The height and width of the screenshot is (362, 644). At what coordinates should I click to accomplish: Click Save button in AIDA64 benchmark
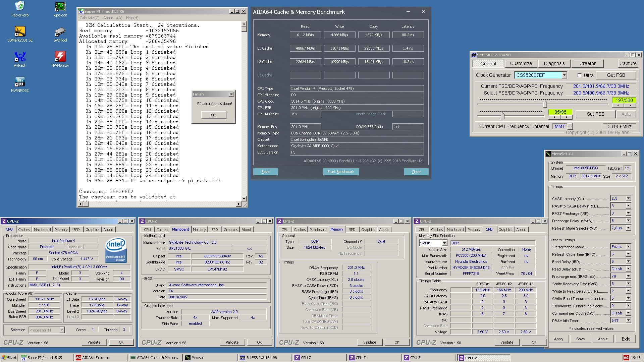(265, 172)
